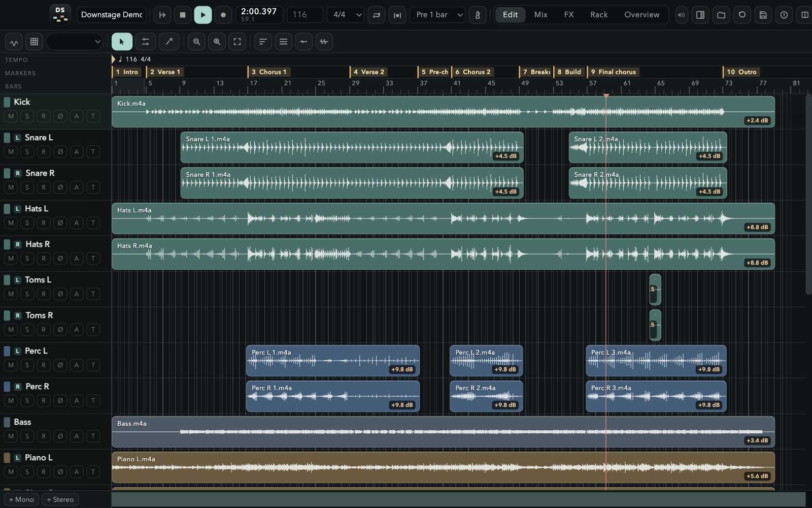This screenshot has height=508, width=812.
Task: Toggle the metronome icon
Action: coord(478,15)
